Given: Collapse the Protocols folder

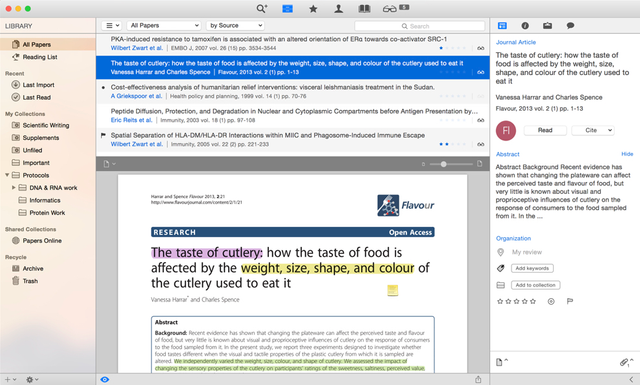Looking at the screenshot, I should coord(7,175).
